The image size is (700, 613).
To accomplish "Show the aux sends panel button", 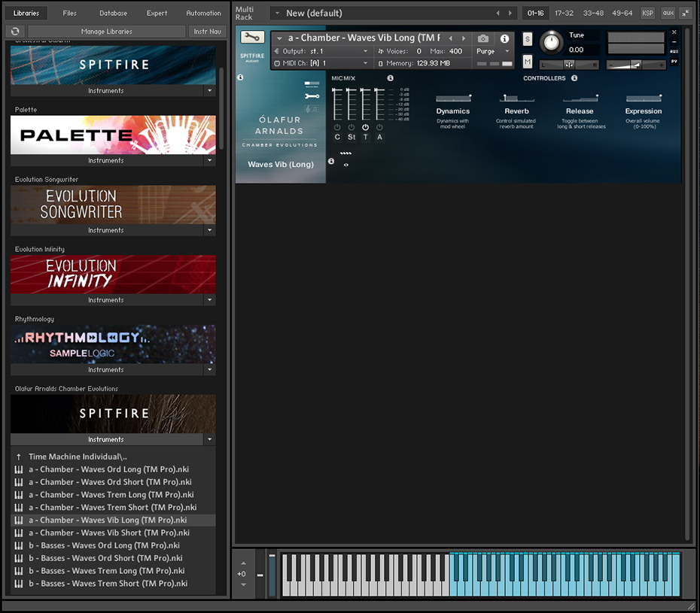I will click(x=668, y=13).
